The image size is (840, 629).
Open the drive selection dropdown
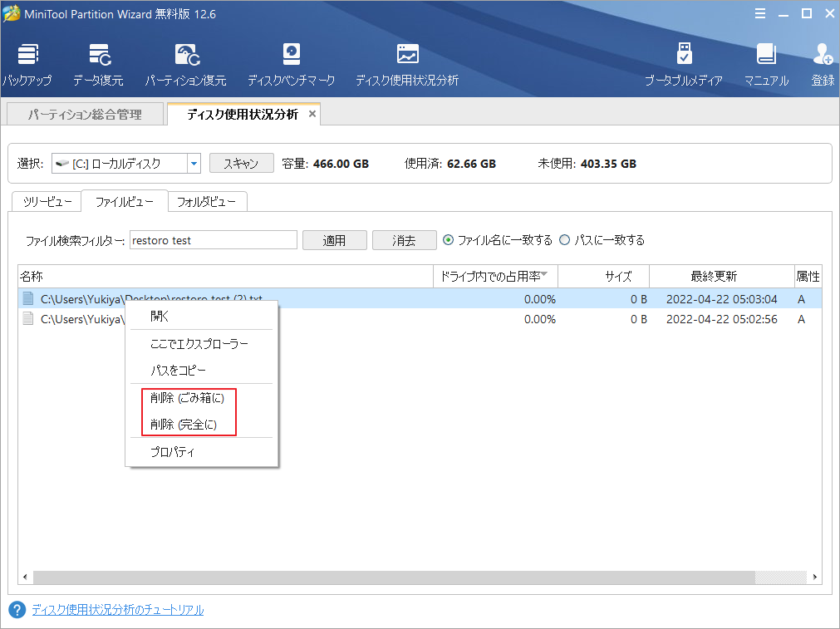(x=194, y=163)
